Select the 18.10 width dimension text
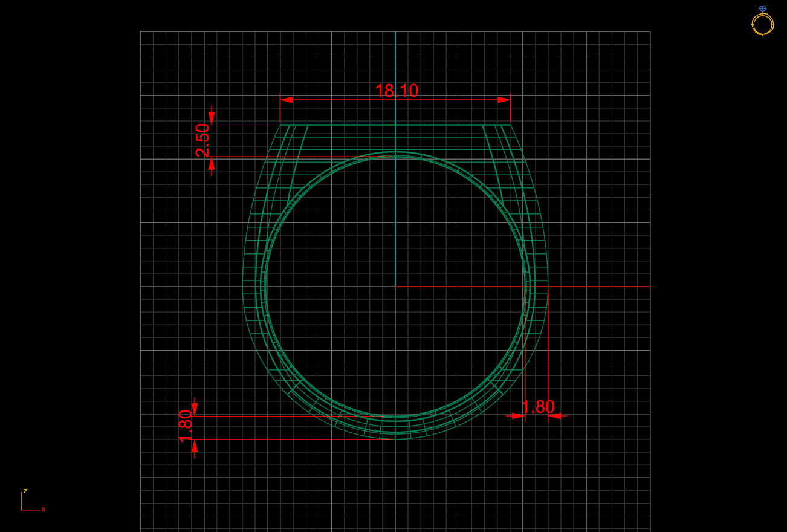Viewport: 787px width, 532px height. (x=397, y=91)
